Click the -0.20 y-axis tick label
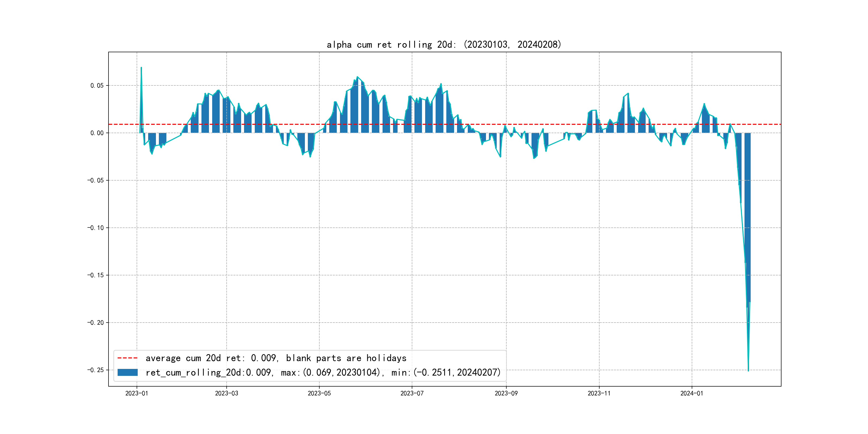The image size is (868, 434). click(x=95, y=323)
